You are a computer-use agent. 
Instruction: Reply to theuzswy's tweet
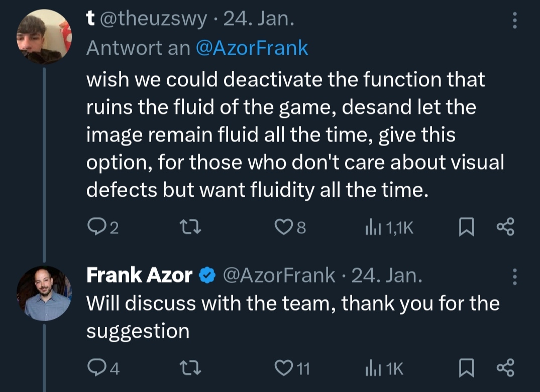96,228
